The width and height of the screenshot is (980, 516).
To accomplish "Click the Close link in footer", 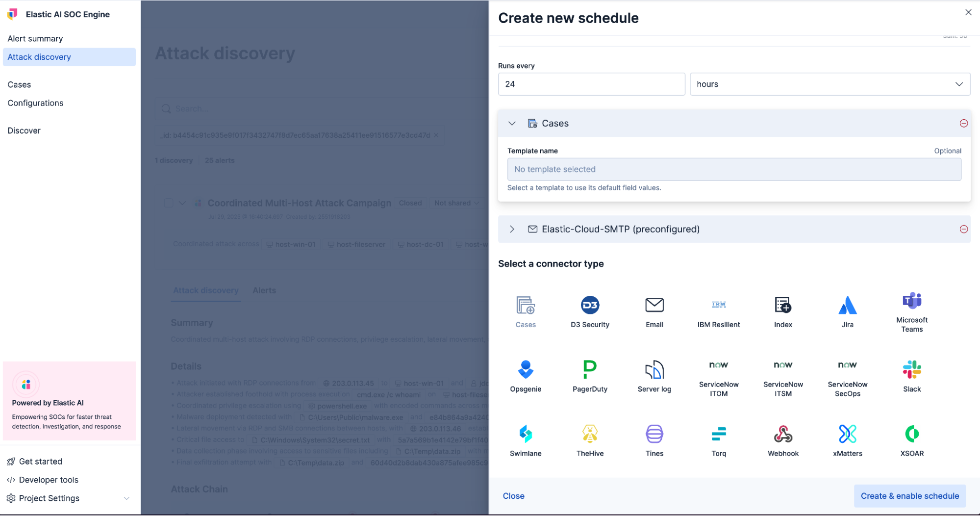I will coord(513,496).
